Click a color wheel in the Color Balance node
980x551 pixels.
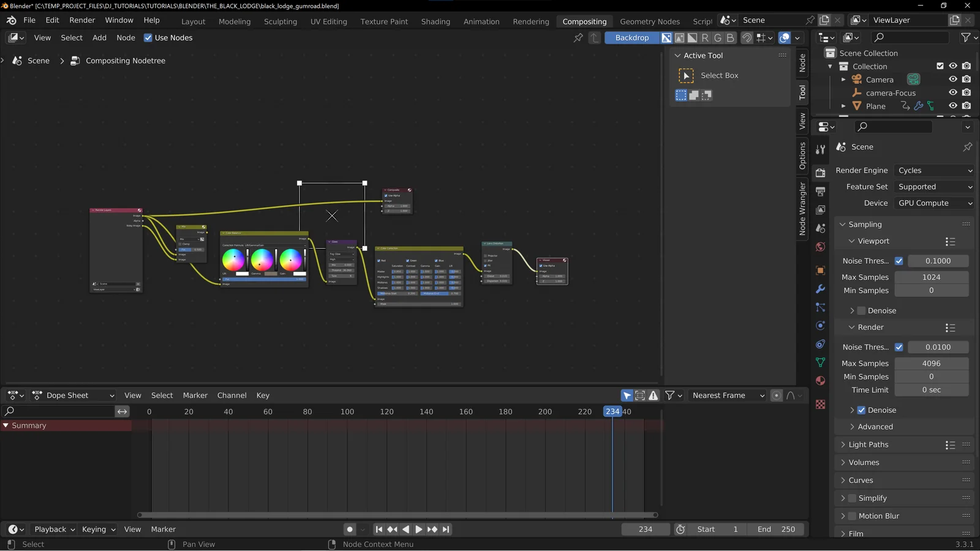[234, 260]
